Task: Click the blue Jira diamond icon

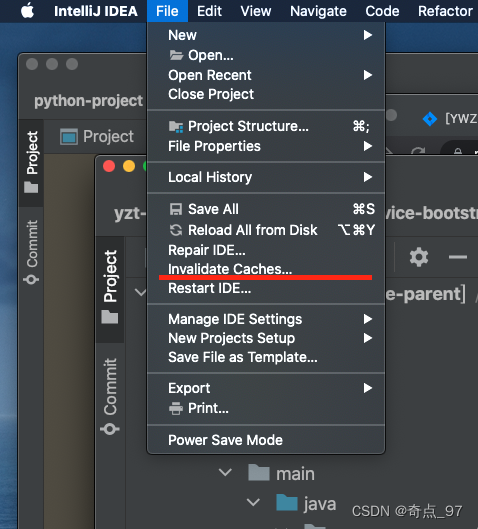Action: pyautogui.click(x=430, y=119)
